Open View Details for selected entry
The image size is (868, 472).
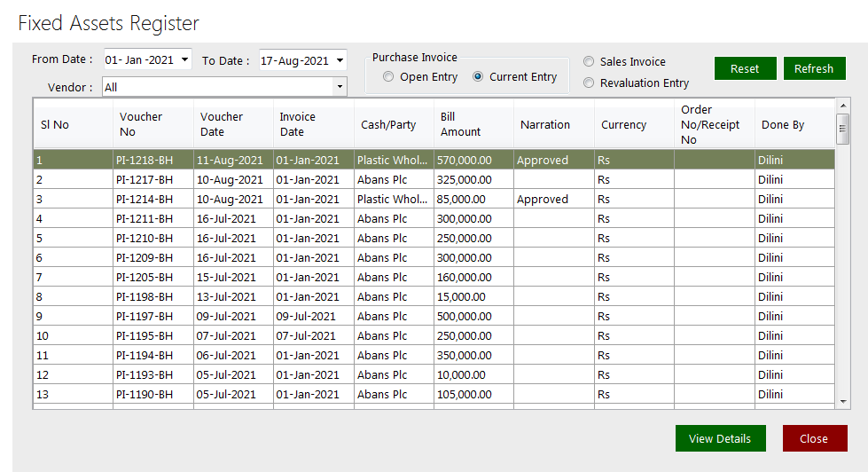point(719,438)
